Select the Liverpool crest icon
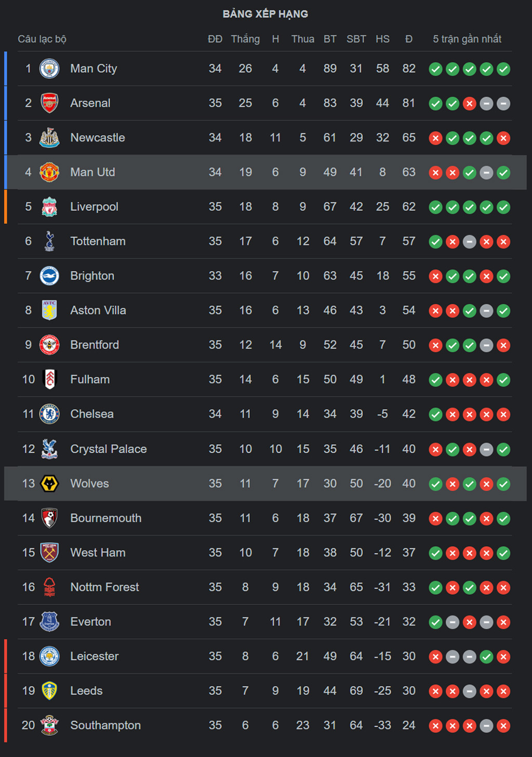The image size is (532, 757). [49, 207]
